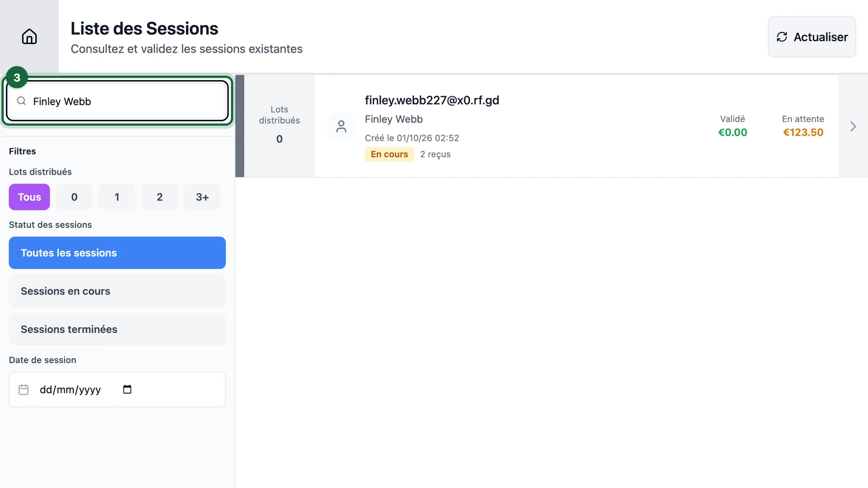Click the En cours status badge
Viewport: 868px width, 488px height.
pyautogui.click(x=389, y=154)
